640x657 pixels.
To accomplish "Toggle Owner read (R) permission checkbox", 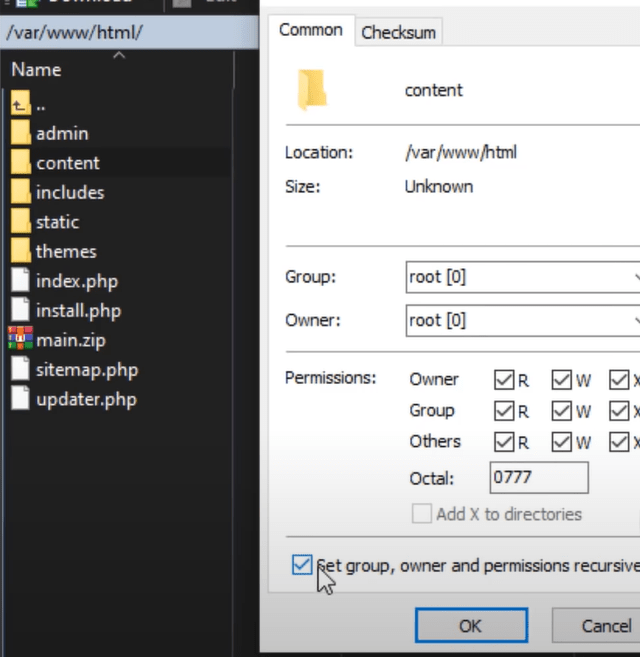I will 504,380.
